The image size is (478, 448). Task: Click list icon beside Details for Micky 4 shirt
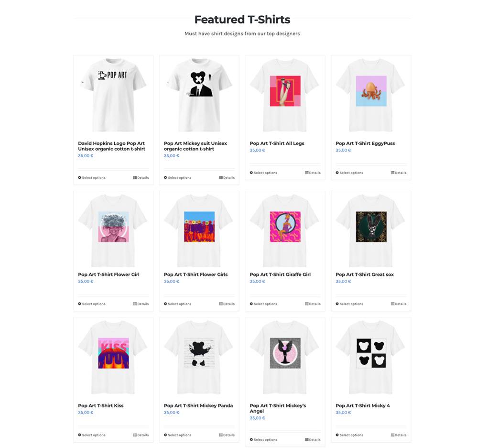(x=392, y=435)
